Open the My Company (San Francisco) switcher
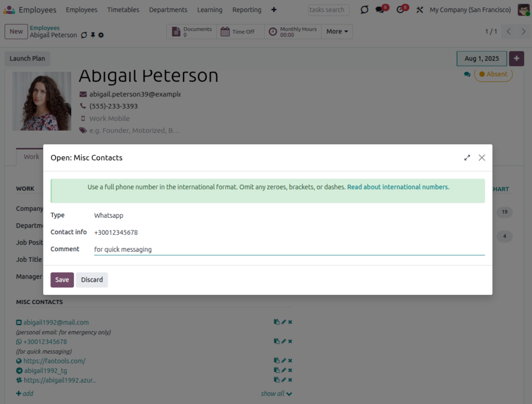 pyautogui.click(x=470, y=10)
